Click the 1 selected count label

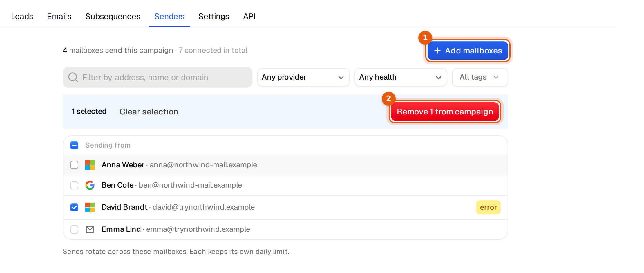click(x=89, y=112)
